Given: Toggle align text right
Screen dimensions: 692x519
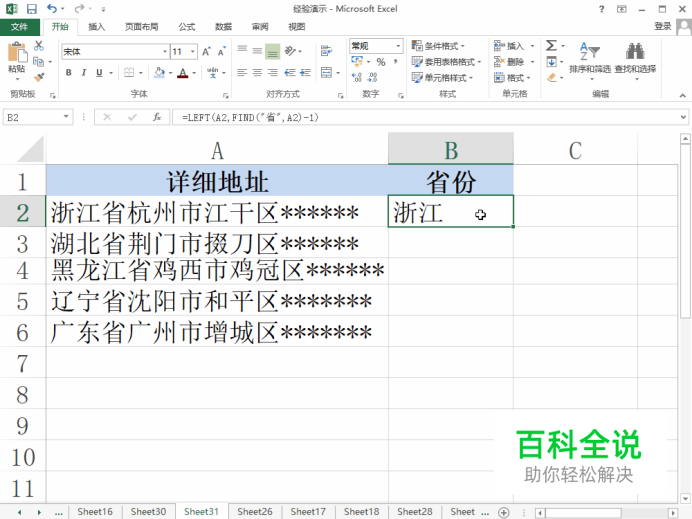Looking at the screenshot, I should (x=273, y=72).
